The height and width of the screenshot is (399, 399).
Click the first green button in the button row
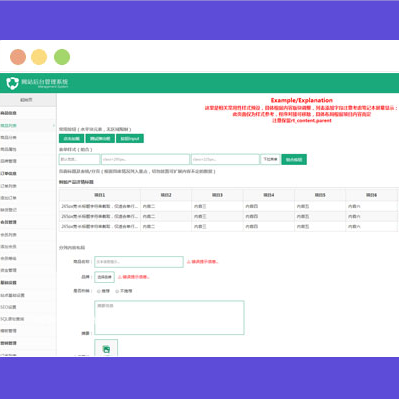pos(71,138)
